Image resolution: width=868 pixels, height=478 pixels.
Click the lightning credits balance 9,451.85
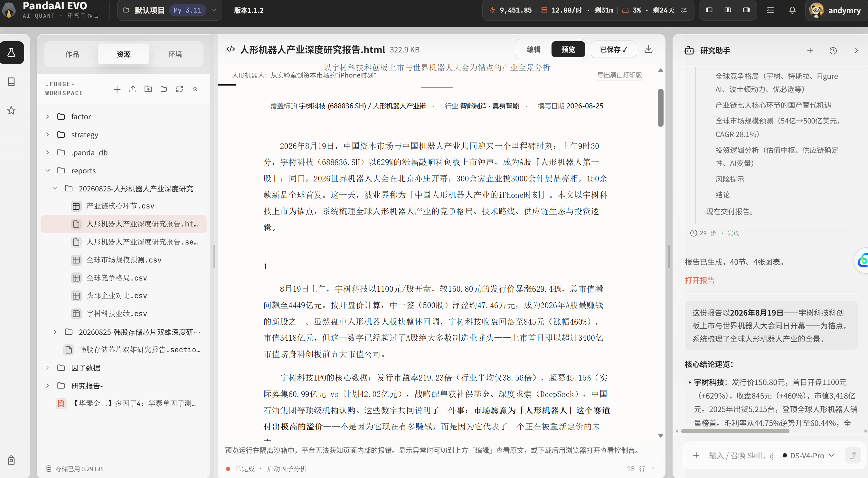click(x=511, y=10)
